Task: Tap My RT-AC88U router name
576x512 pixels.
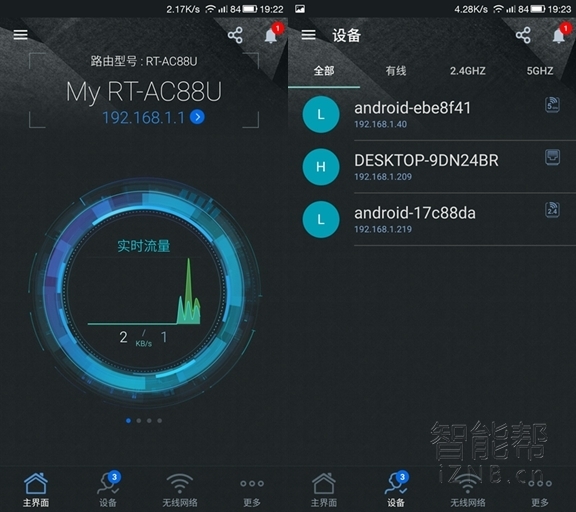Action: coord(144,91)
